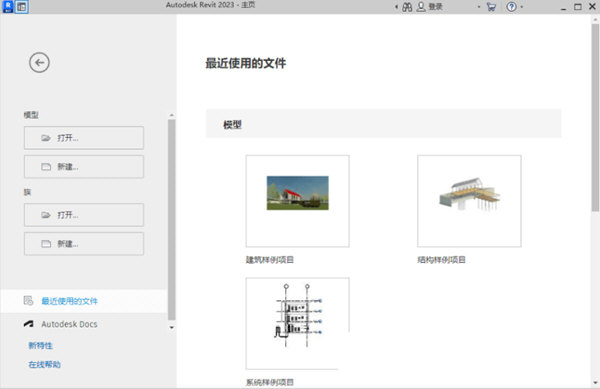Click the round back arrow button
This screenshot has width=600, height=389.
click(39, 62)
